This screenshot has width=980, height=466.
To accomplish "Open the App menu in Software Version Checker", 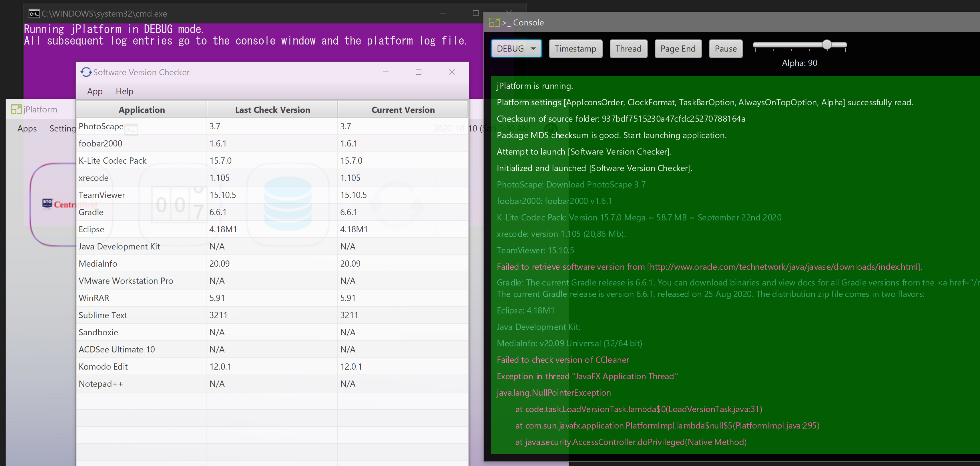I will [95, 91].
